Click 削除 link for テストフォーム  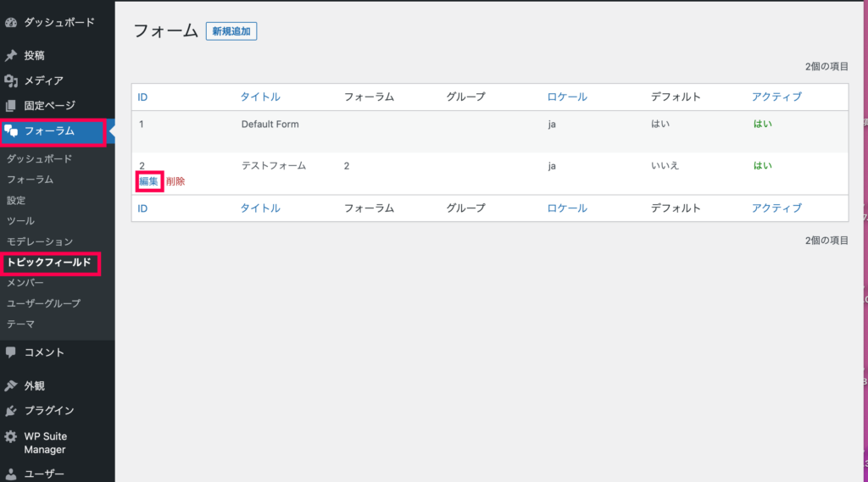coord(175,181)
